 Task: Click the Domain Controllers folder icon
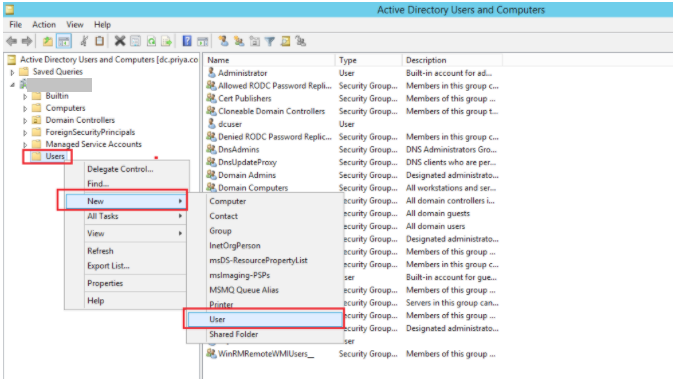[37, 120]
